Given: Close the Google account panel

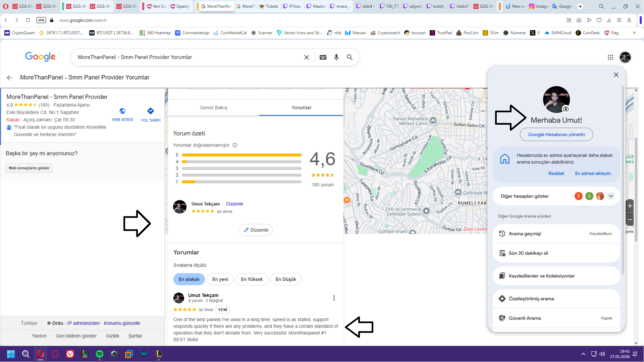Looking at the screenshot, I should pos(616,75).
